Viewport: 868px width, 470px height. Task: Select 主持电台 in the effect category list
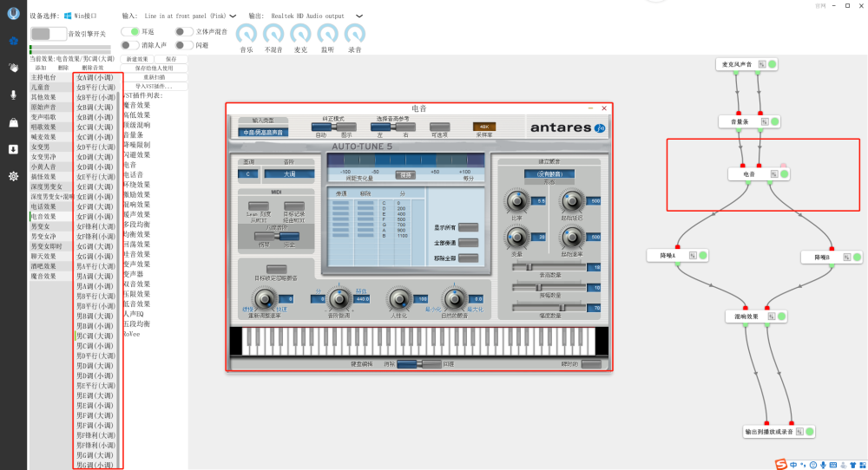[51, 77]
